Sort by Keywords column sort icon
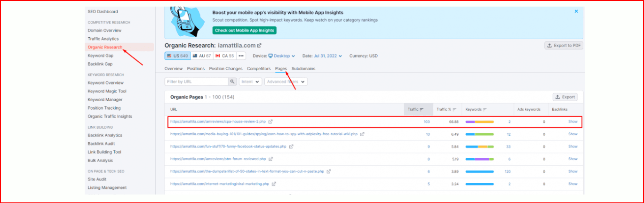The height and width of the screenshot is (203, 644). [x=485, y=110]
